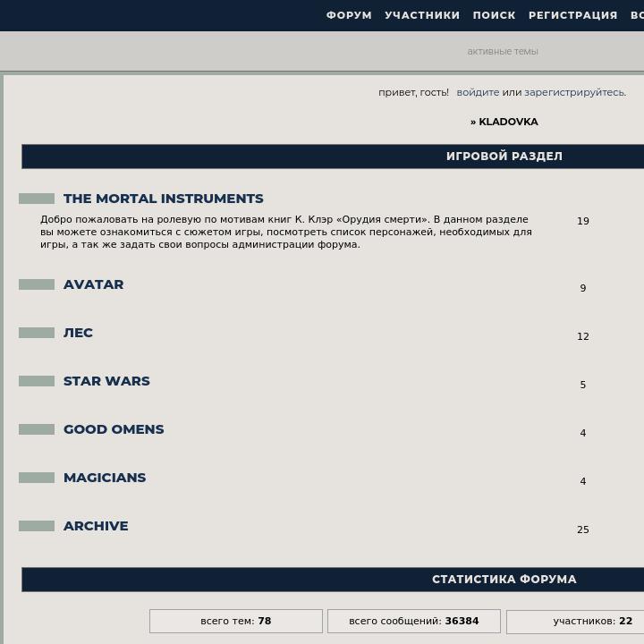Click topic count 12 for ЛЕС
644x644 pixels.
[583, 337]
